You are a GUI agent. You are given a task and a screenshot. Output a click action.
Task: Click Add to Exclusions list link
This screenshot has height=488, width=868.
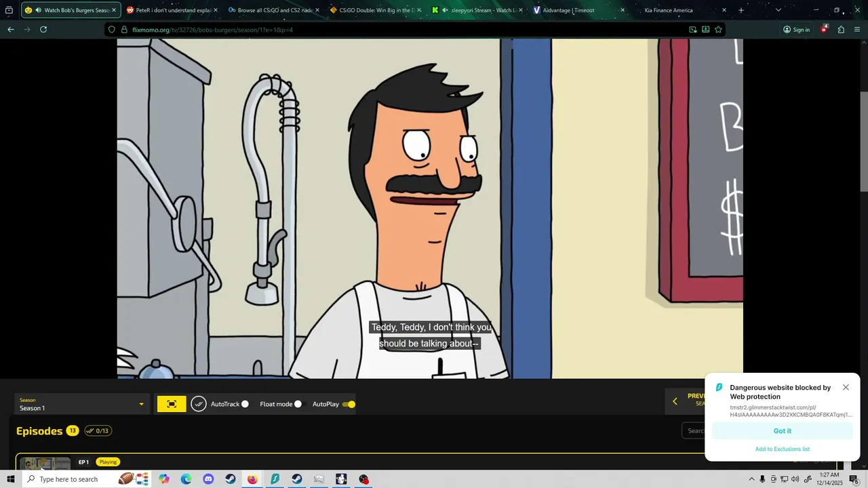pos(782,449)
